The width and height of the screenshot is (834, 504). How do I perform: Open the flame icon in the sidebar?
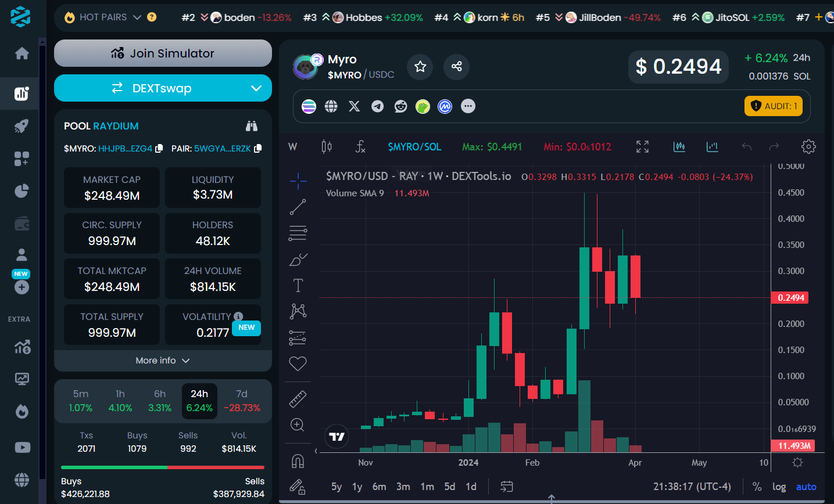coord(22,412)
